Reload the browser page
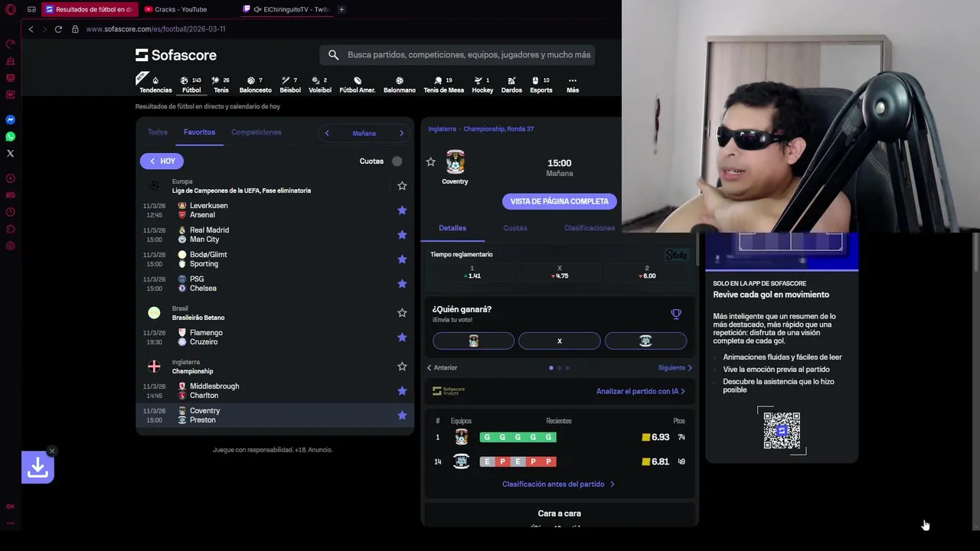This screenshot has width=980, height=551. point(58,29)
